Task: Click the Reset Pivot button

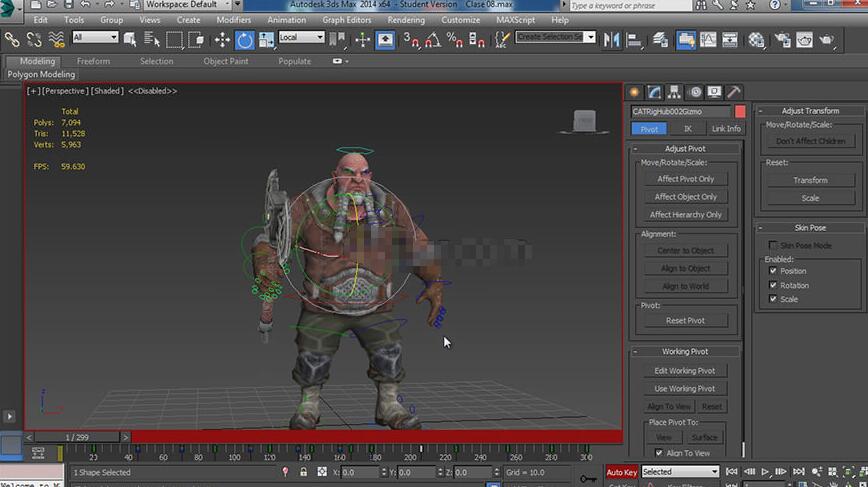Action: (685, 320)
